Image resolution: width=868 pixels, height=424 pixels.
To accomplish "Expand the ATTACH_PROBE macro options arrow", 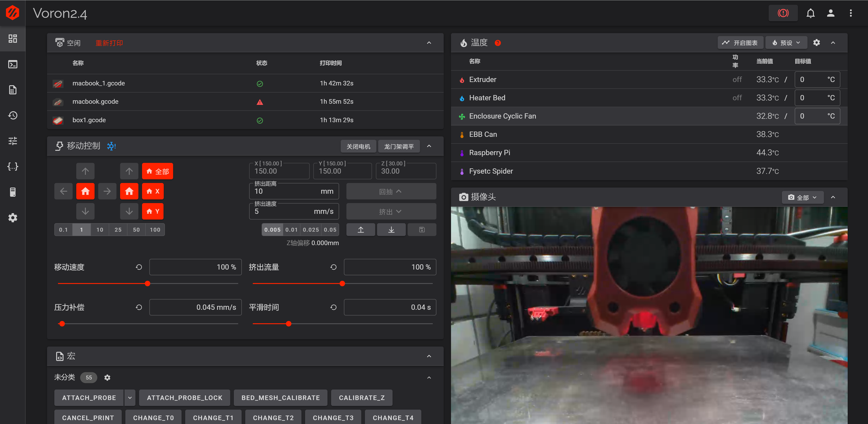I will [130, 398].
